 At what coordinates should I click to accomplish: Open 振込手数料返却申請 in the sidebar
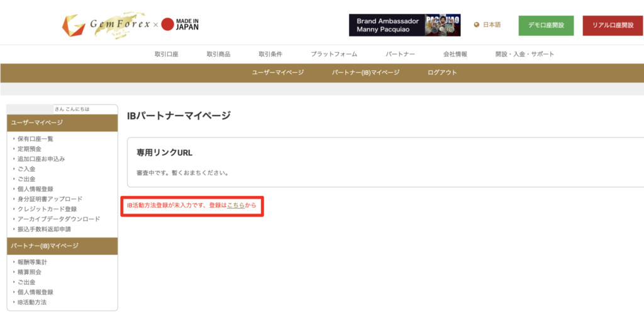point(45,229)
